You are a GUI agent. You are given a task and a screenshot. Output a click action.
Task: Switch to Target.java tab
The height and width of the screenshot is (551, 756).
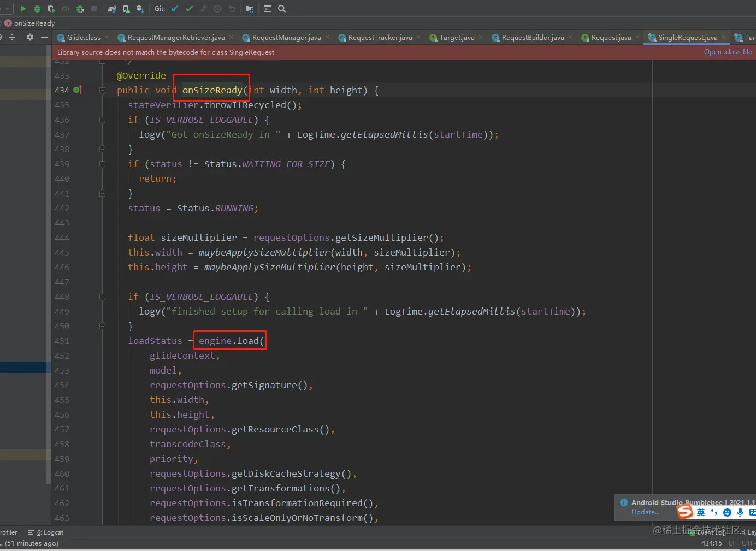[457, 37]
